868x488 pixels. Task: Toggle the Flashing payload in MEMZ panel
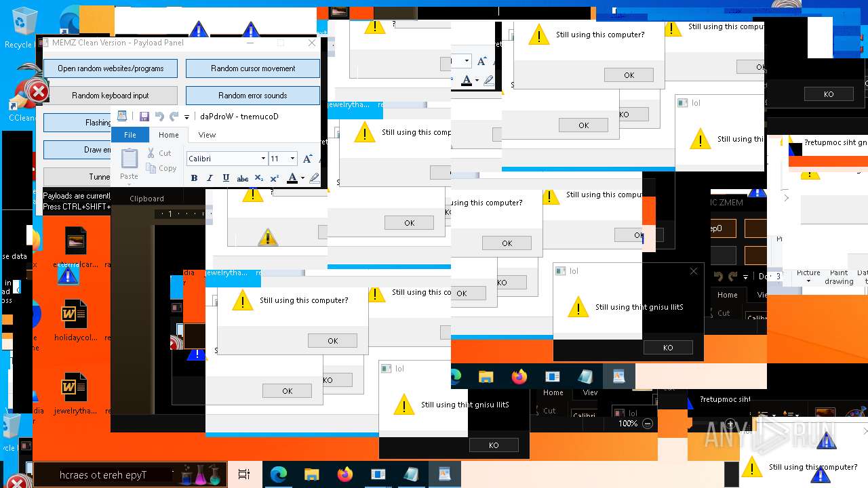[x=77, y=123]
